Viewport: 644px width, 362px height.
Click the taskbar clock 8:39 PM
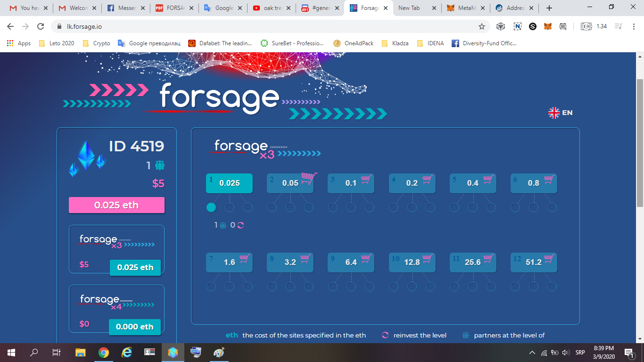point(604,352)
